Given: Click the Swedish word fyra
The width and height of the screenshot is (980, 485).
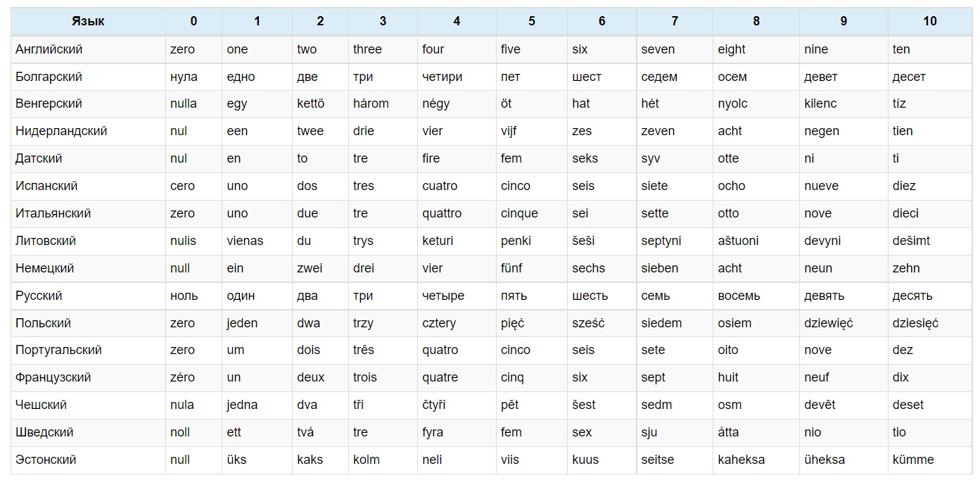Looking at the screenshot, I should pos(433,432).
